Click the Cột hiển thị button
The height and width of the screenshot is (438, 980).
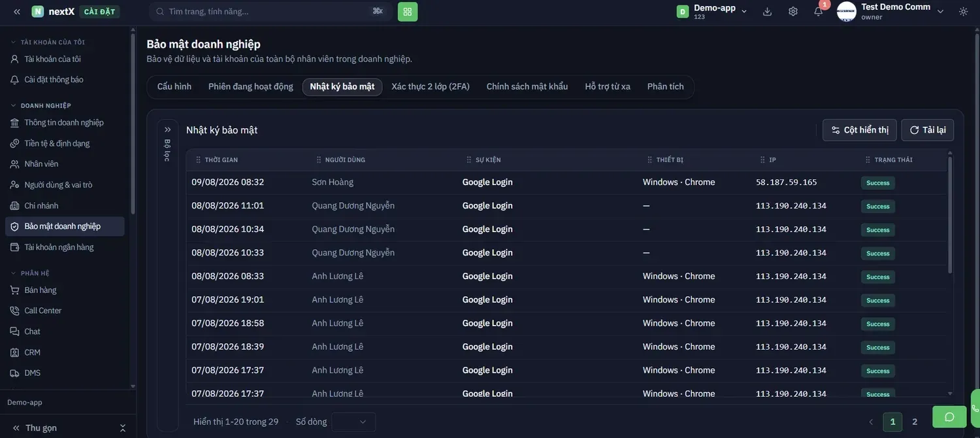point(860,130)
